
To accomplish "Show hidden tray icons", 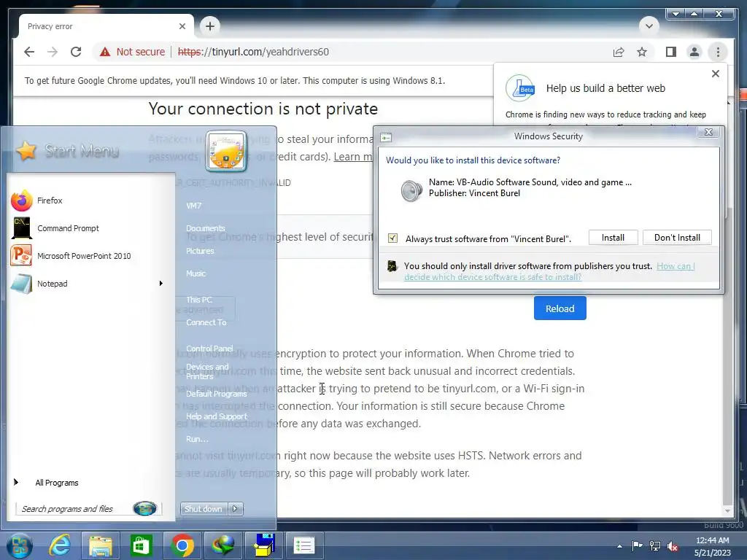I will (619, 546).
